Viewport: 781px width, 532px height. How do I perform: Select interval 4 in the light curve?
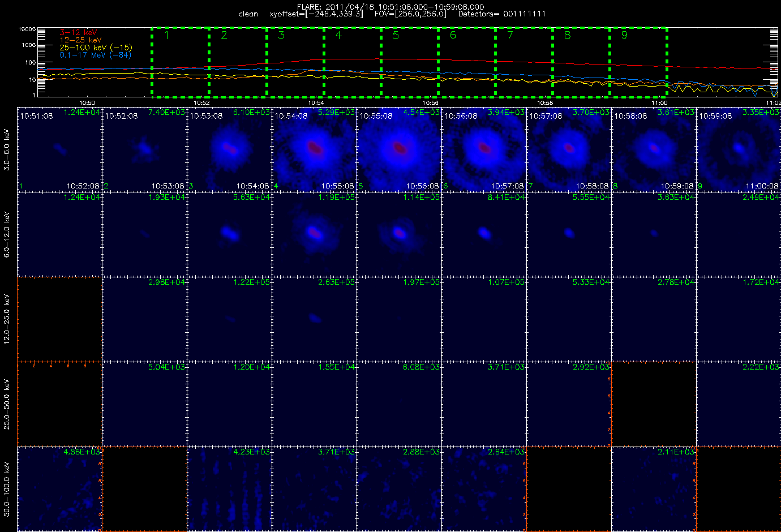352,61
